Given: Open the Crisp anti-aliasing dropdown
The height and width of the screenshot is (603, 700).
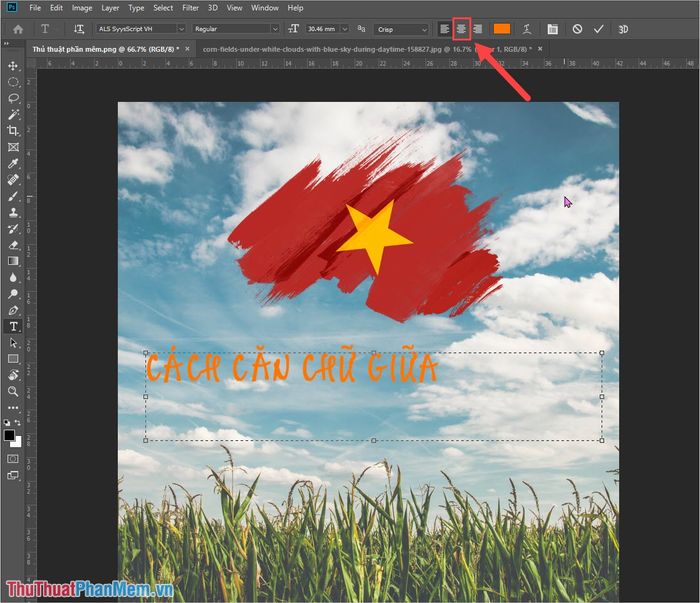Looking at the screenshot, I should pyautogui.click(x=424, y=29).
